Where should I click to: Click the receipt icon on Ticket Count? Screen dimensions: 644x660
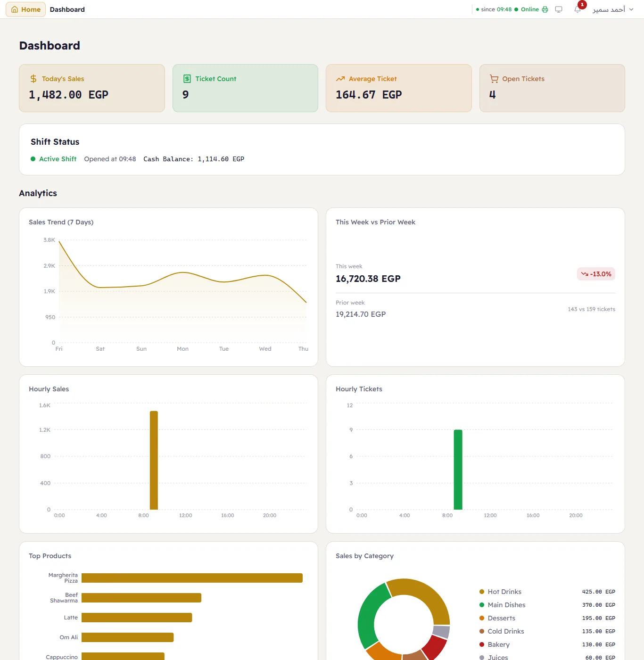pyautogui.click(x=187, y=79)
